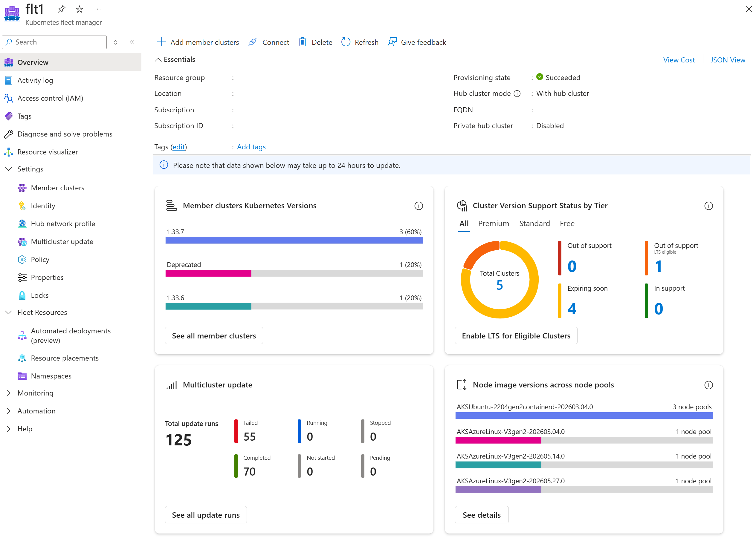Collapse the sidebar with double chevron icon
The image size is (756, 538).
coord(132,42)
